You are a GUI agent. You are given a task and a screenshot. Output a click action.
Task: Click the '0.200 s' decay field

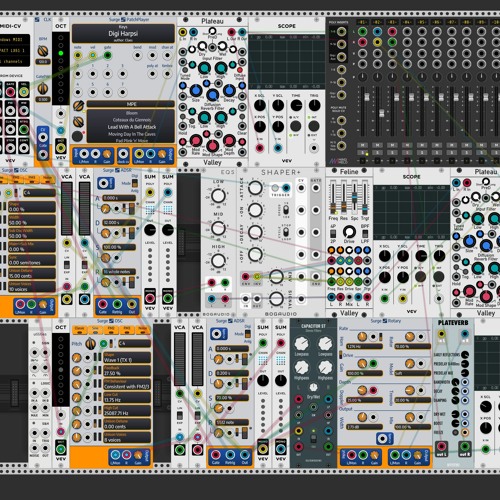pos(232,373)
